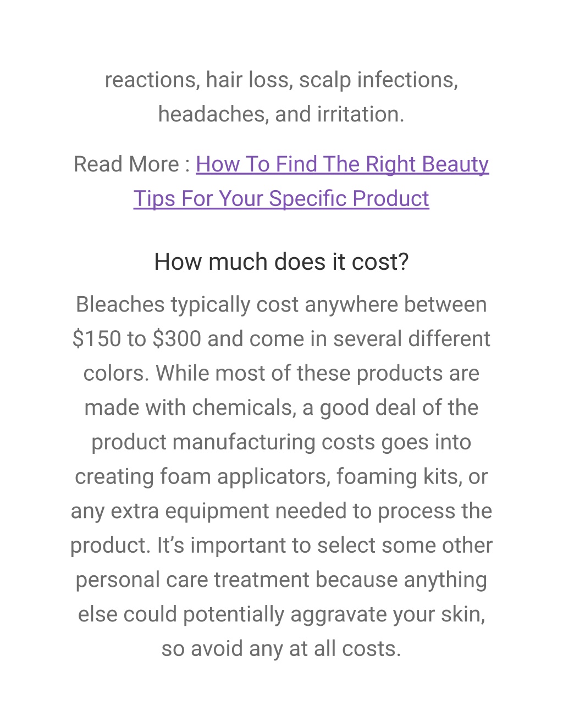Click the line "Bleaches typically cost anywhere between"
Image resolution: width=563 pixels, height=728 pixels.
[281, 304]
